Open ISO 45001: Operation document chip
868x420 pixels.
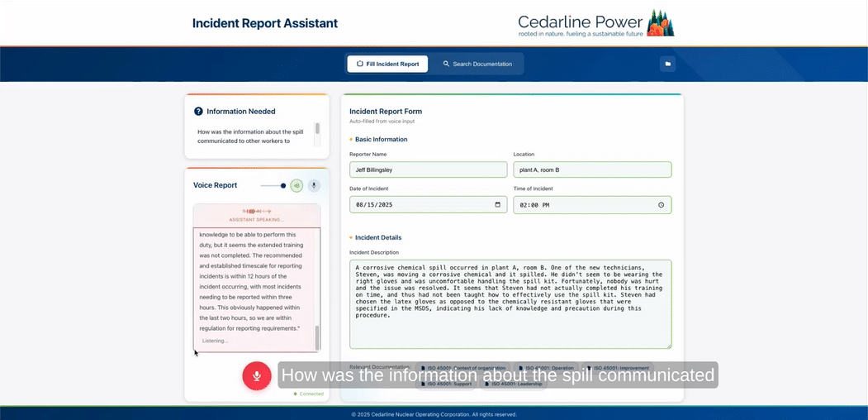(x=547, y=368)
